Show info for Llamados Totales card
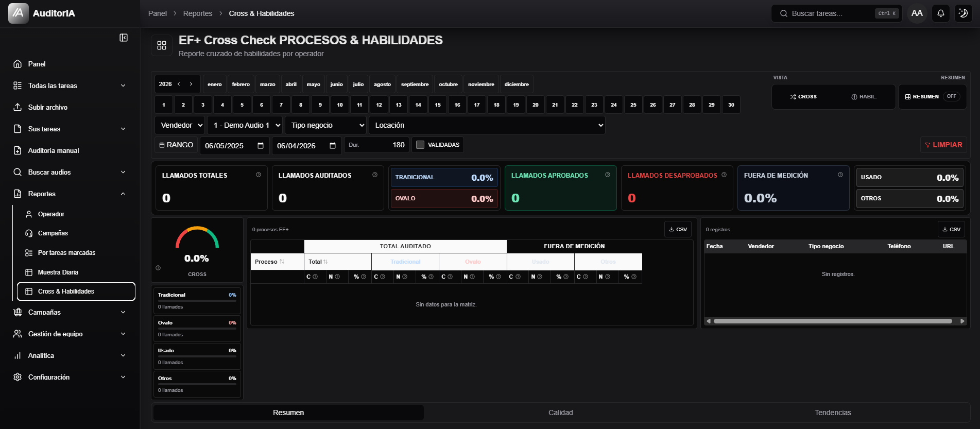 (x=259, y=175)
